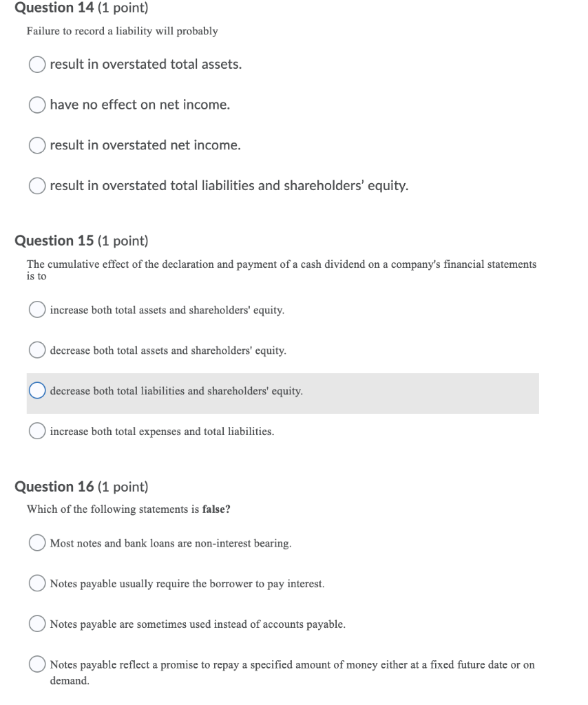Select "result in overstated total assets" option
Viewport: 588px width, 705px height.
pos(37,64)
